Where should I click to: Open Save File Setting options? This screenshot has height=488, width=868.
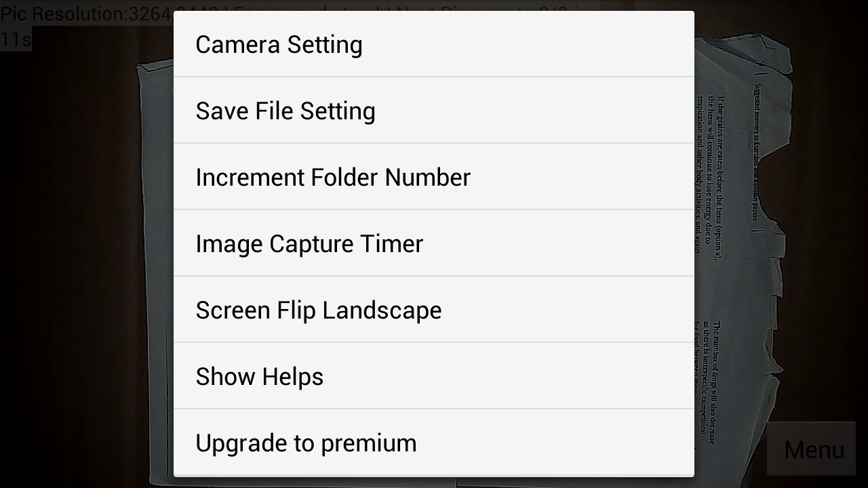coord(285,110)
